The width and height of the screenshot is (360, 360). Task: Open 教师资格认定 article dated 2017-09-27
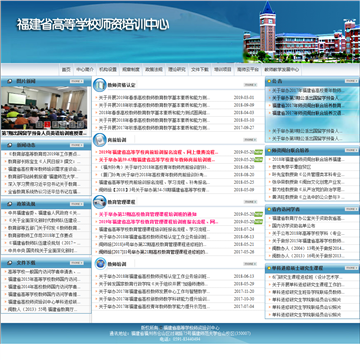tap(155, 128)
